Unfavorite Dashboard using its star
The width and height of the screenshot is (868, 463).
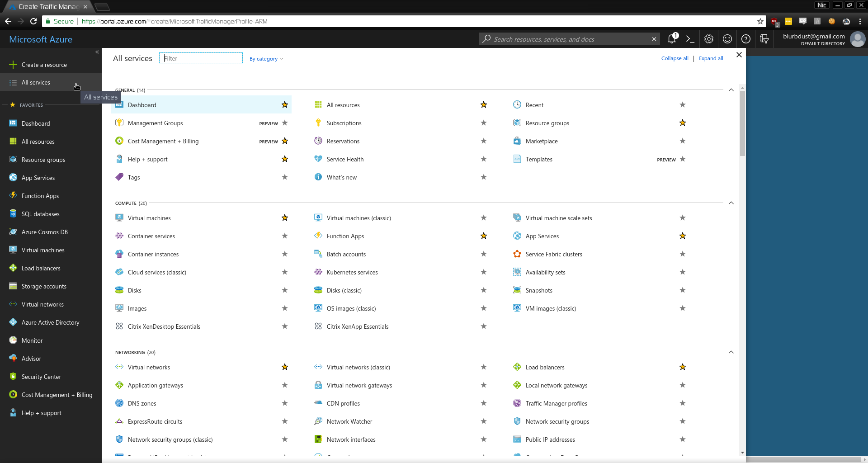click(285, 104)
